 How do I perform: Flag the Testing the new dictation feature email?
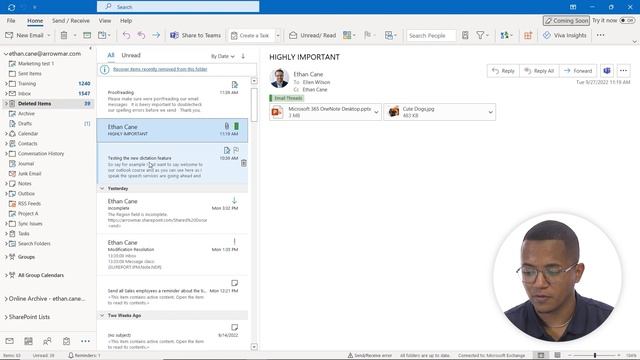pos(236,150)
